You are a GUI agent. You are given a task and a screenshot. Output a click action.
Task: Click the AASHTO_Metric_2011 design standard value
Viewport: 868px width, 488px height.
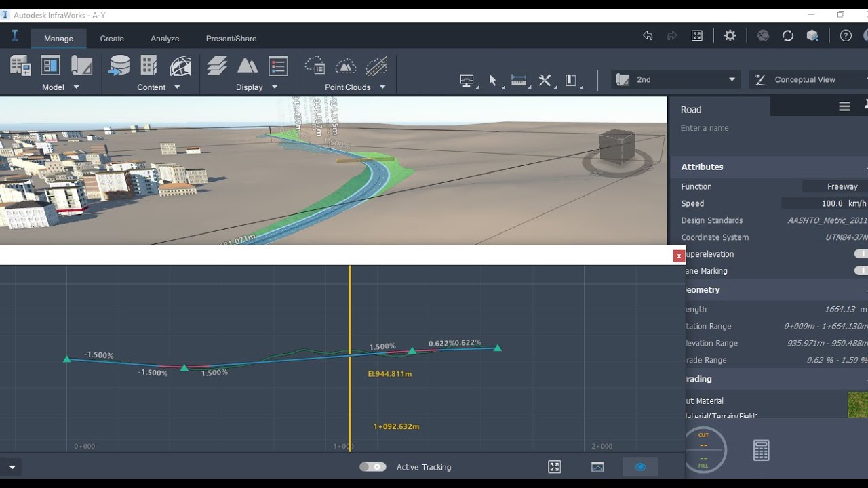pyautogui.click(x=827, y=220)
